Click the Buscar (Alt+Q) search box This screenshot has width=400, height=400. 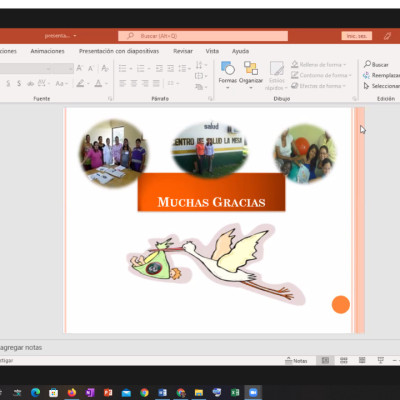[203, 36]
